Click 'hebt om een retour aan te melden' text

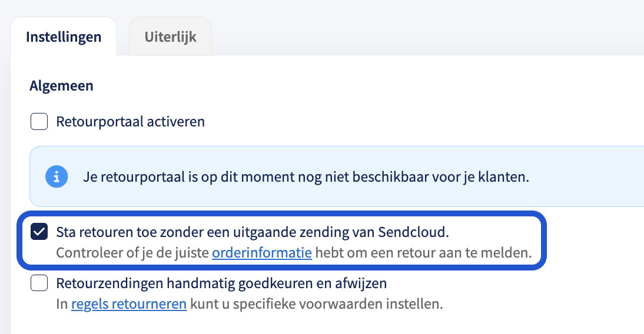pyautogui.click(x=423, y=252)
